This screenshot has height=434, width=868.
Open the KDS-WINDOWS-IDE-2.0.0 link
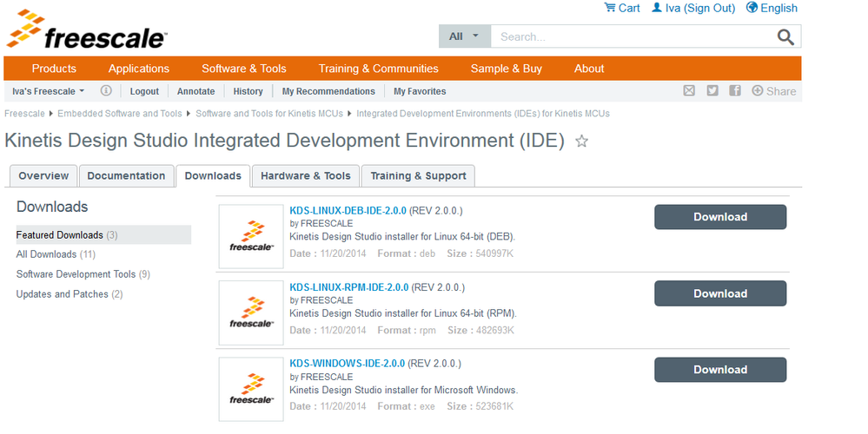(347, 363)
